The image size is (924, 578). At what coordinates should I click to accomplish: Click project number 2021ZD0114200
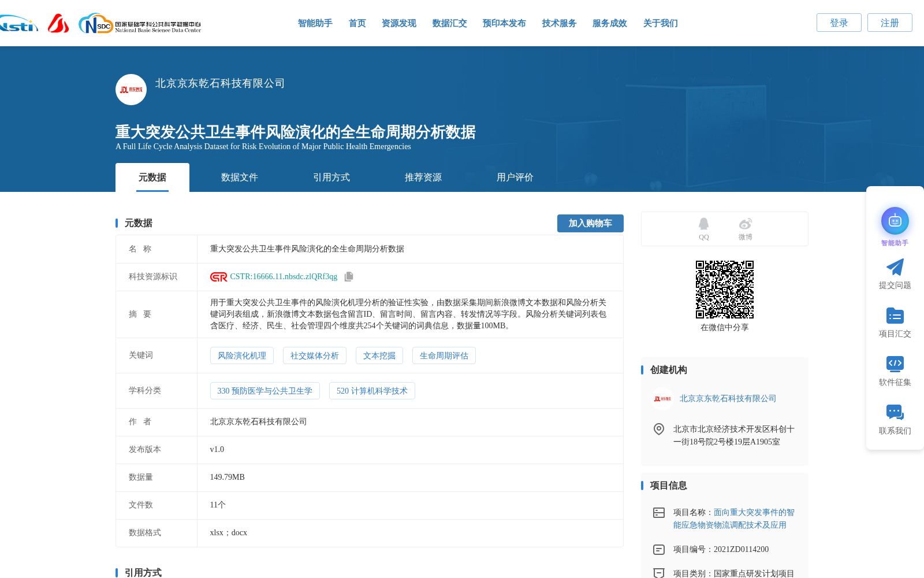click(741, 550)
